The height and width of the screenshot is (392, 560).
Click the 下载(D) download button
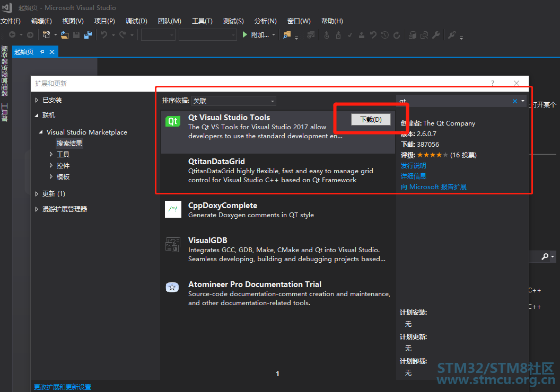click(371, 120)
